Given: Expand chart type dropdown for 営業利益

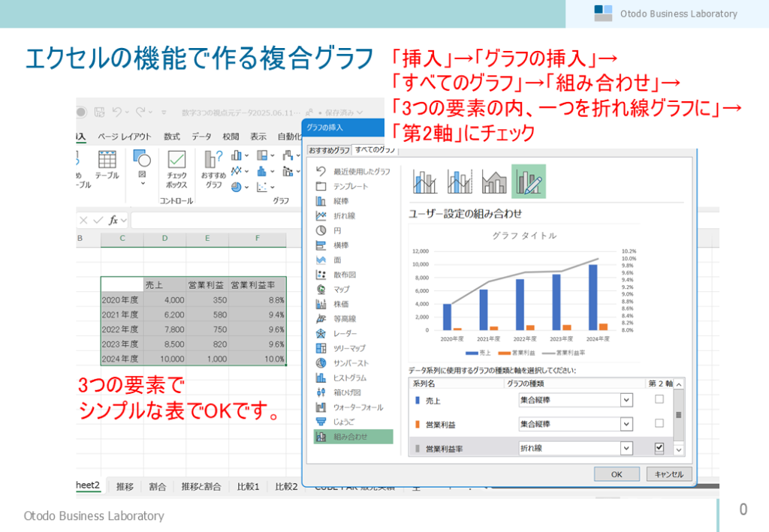Looking at the screenshot, I should 626,425.
